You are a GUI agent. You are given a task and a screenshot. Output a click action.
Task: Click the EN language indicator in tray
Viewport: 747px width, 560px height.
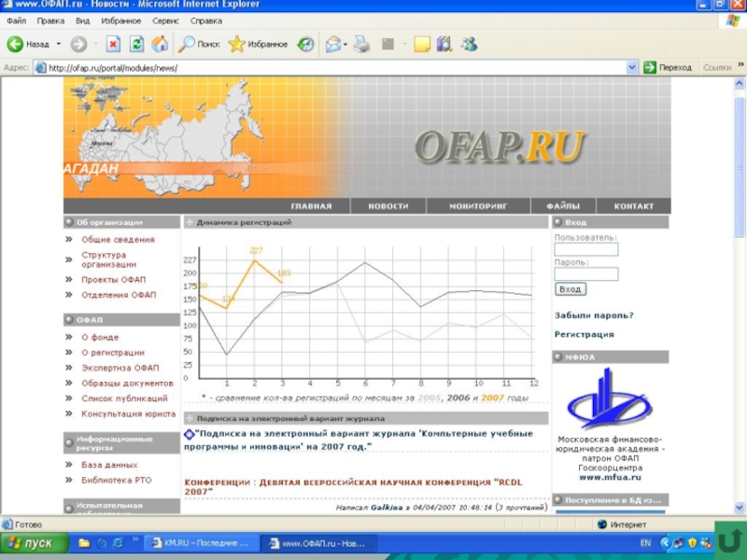pos(645,543)
